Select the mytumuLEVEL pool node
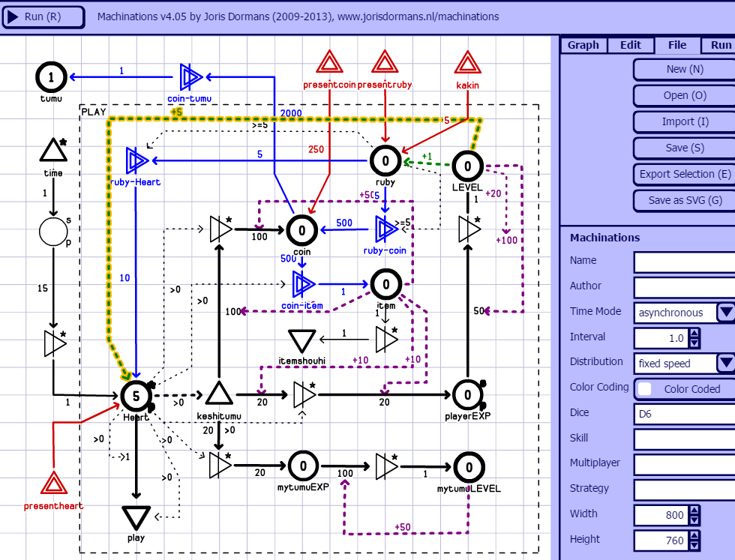 point(468,466)
